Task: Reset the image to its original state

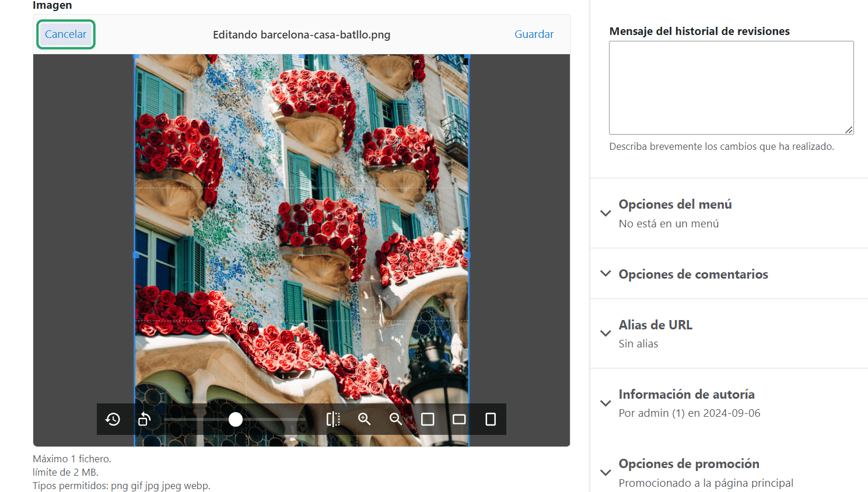Action: [113, 419]
